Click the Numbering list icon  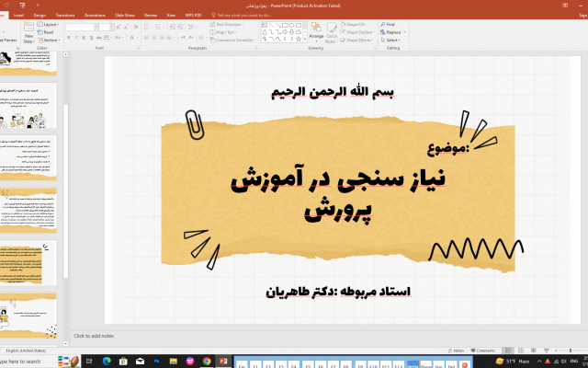(x=160, y=27)
